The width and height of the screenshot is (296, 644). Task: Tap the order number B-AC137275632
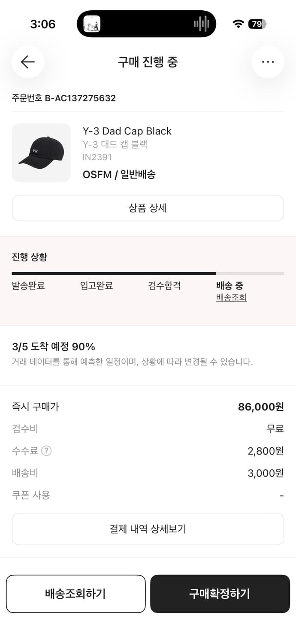[63, 98]
